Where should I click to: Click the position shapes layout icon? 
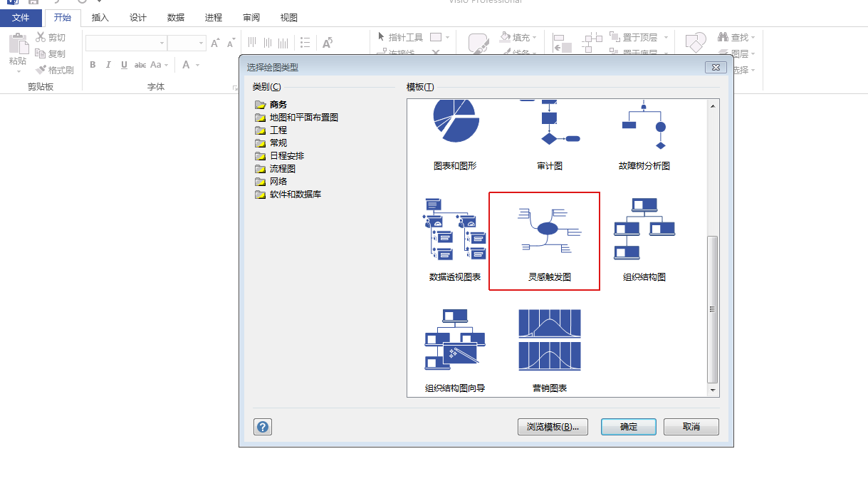(x=592, y=43)
